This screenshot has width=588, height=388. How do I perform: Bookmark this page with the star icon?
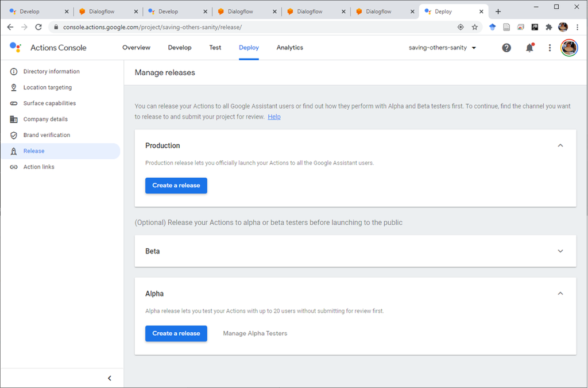click(x=475, y=27)
